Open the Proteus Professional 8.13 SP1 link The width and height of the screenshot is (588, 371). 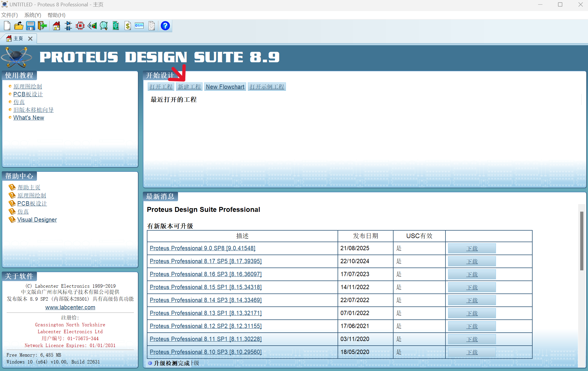point(206,313)
